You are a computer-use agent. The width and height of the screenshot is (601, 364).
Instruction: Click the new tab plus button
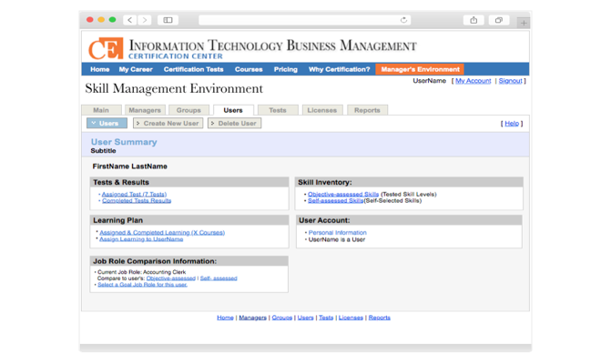click(x=524, y=22)
